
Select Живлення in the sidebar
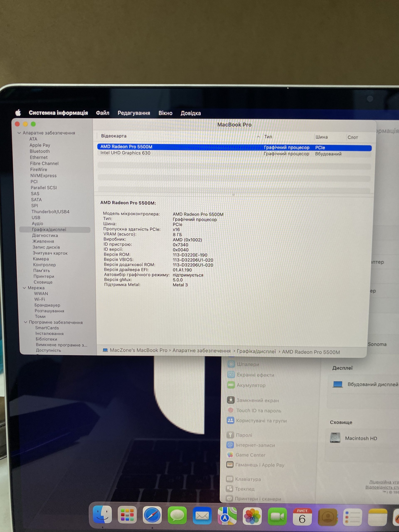43,241
